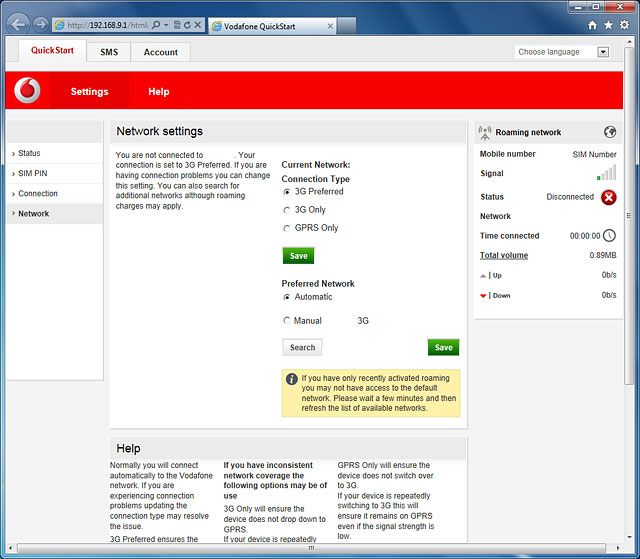Open the SIM PIN sidebar item
The width and height of the screenshot is (640, 559).
coord(55,173)
